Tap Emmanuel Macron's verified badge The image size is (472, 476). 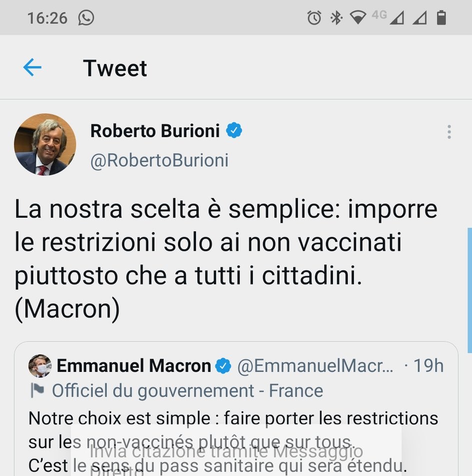[223, 366]
